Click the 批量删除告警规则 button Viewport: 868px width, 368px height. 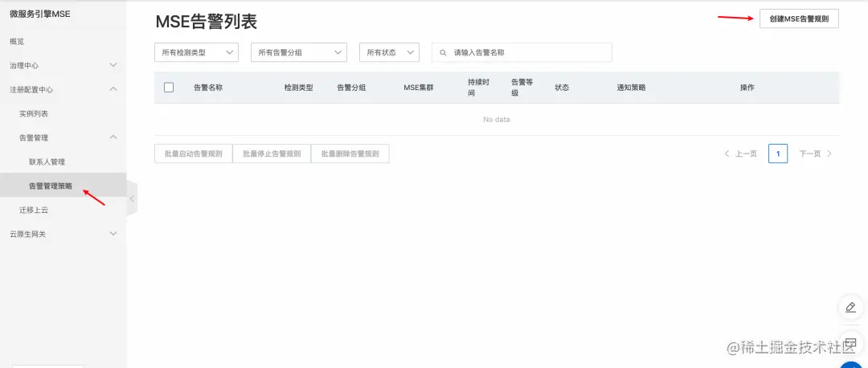pos(350,153)
